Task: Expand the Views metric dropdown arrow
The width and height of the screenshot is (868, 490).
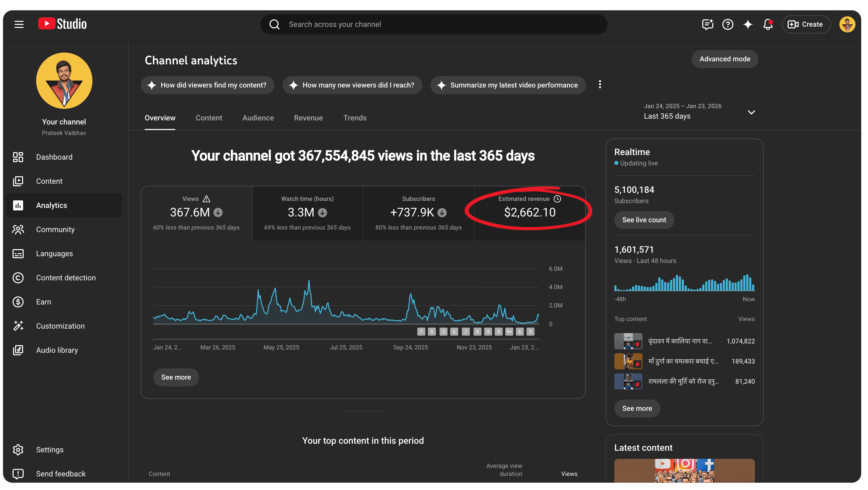Action: click(x=218, y=212)
